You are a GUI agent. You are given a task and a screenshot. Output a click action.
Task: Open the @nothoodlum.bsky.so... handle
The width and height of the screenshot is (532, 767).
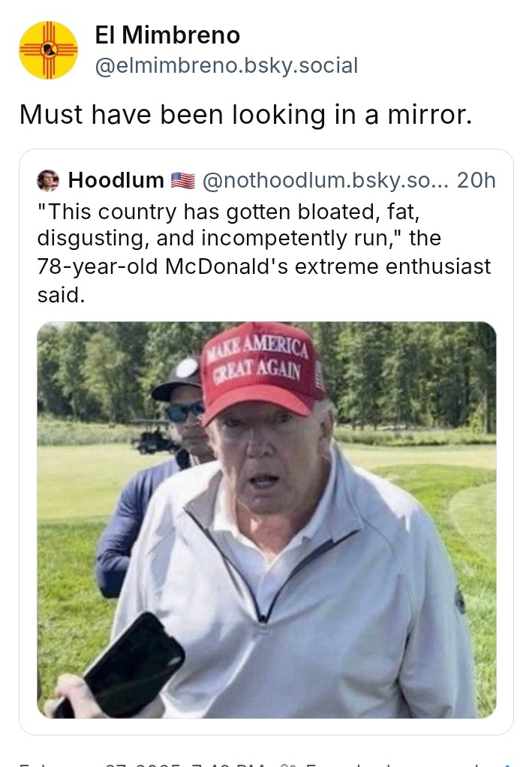click(x=325, y=181)
